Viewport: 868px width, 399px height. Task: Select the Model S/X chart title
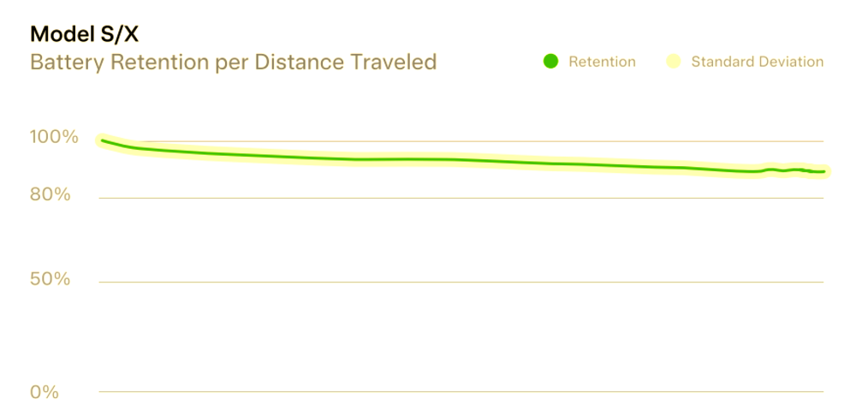(x=84, y=35)
